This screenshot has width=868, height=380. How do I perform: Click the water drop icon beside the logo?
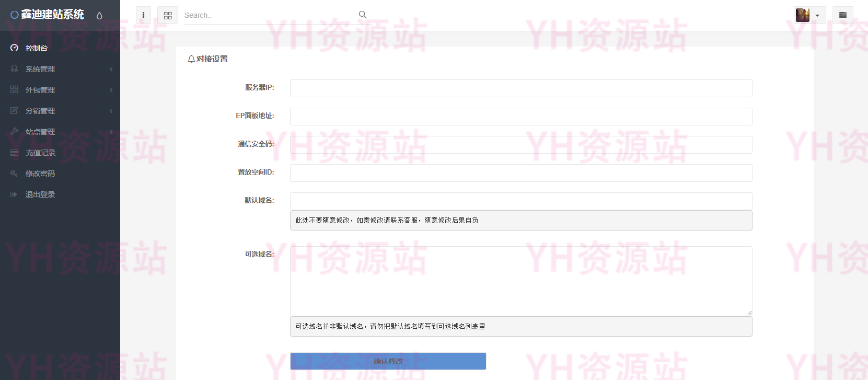pyautogui.click(x=99, y=16)
